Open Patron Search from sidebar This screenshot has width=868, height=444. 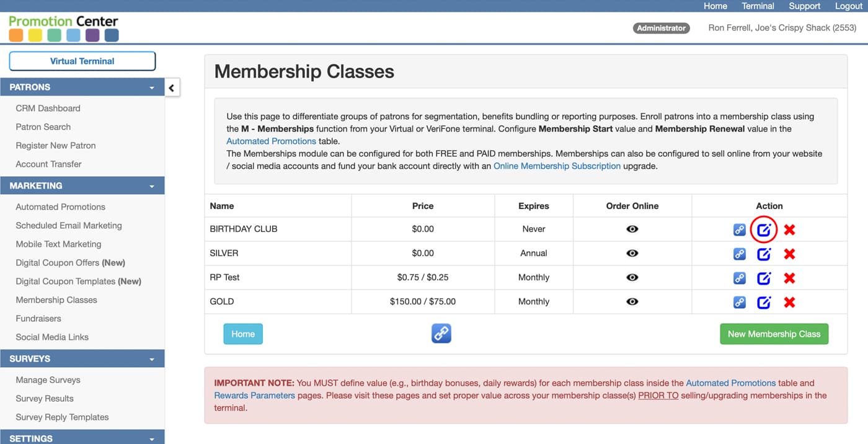43,127
